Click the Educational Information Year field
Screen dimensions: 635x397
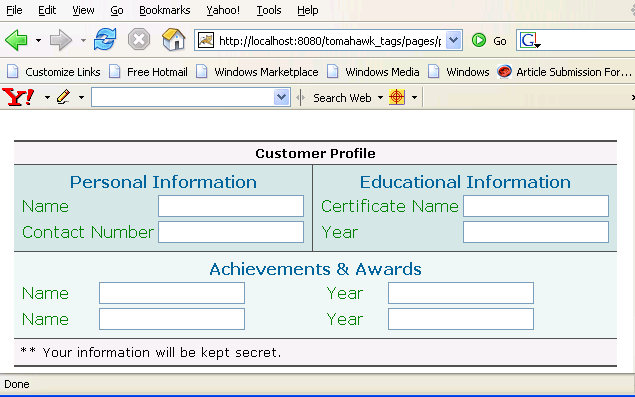pyautogui.click(x=536, y=232)
